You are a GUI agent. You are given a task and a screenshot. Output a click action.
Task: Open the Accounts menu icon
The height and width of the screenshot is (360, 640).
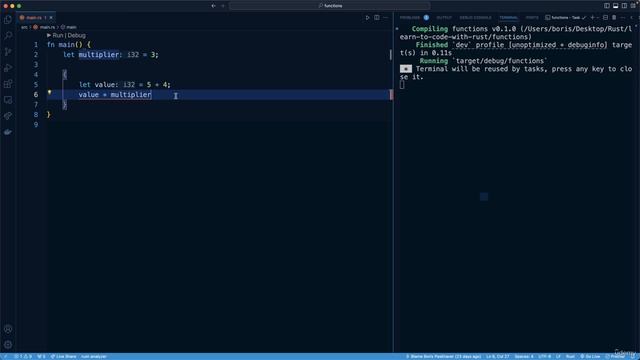pos(8,329)
